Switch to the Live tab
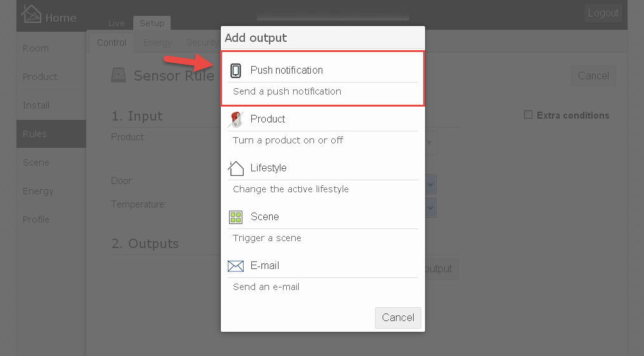Screen dimensions: 644x356 point(117,23)
